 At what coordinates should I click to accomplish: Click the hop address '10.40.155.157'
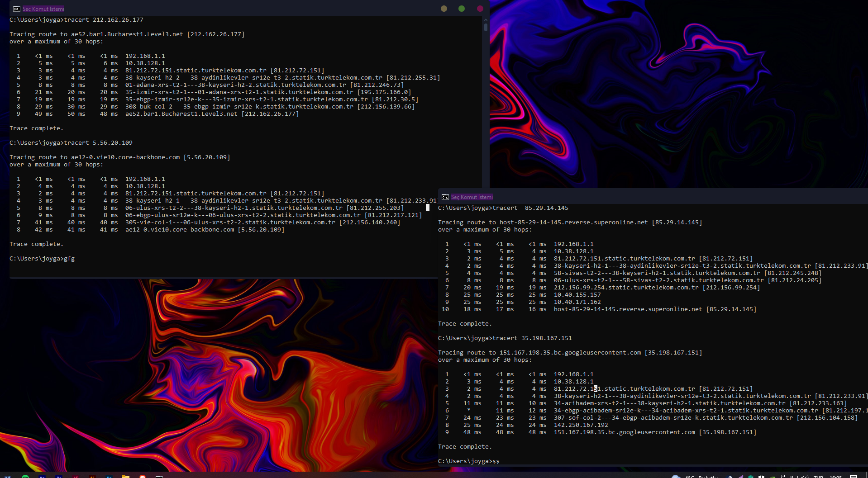577,295
